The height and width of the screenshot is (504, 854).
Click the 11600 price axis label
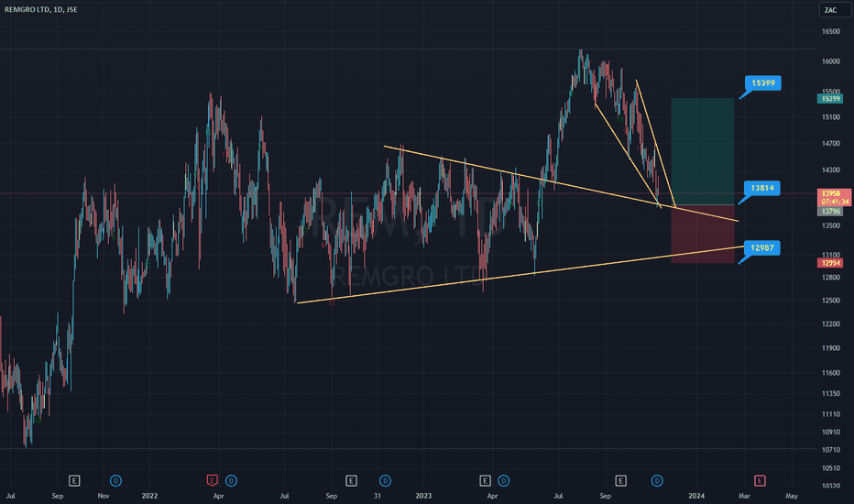830,373
